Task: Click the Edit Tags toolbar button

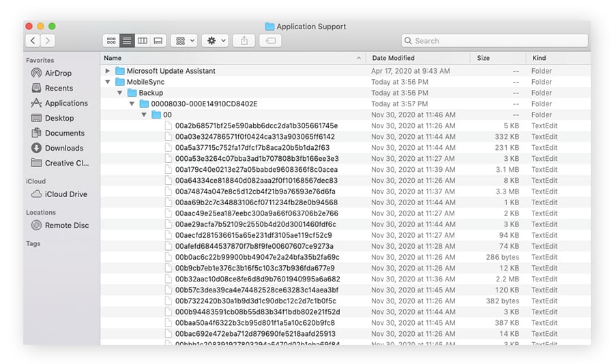Action: (x=270, y=40)
